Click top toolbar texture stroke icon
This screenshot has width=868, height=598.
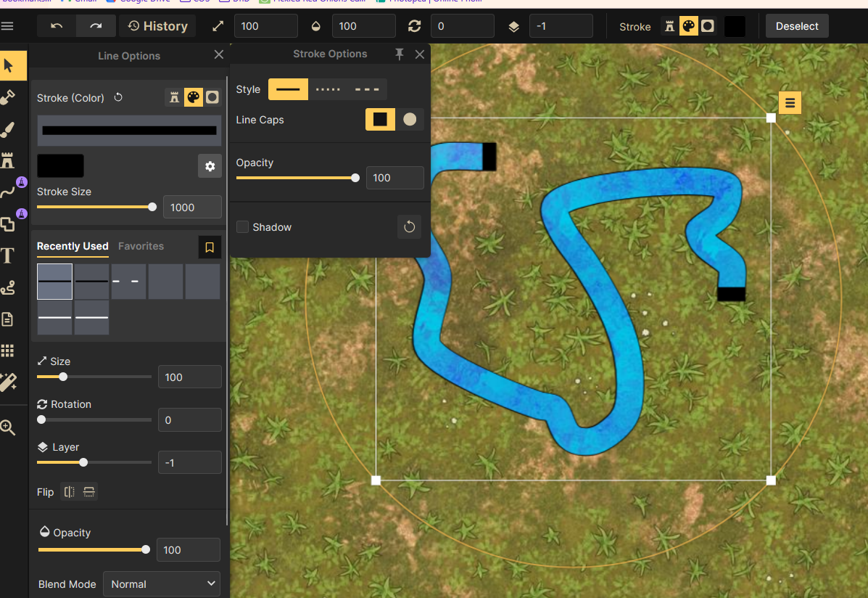click(x=670, y=26)
